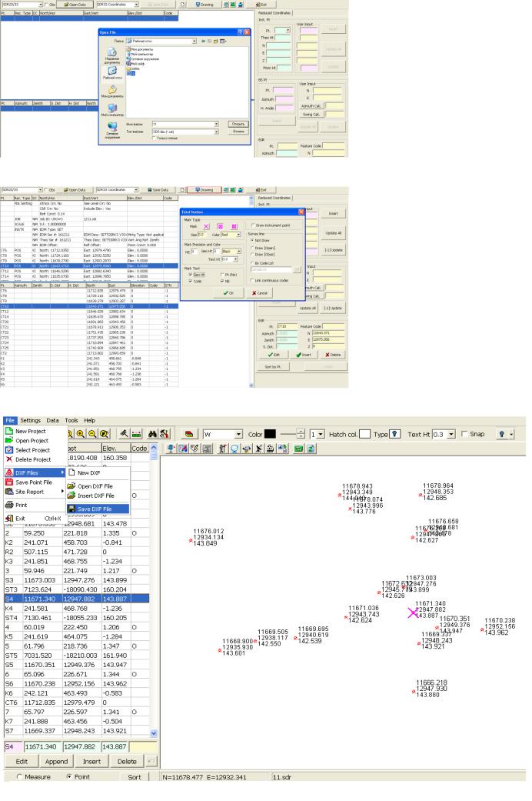The height and width of the screenshot is (801, 532).
Task: Click the light bulb icon at toolbar end
Action: click(502, 434)
